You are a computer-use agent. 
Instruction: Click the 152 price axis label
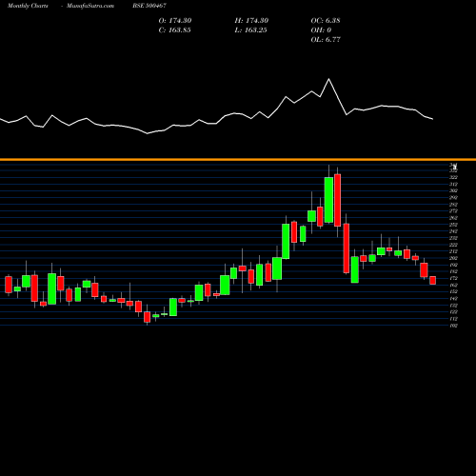[453, 291]
